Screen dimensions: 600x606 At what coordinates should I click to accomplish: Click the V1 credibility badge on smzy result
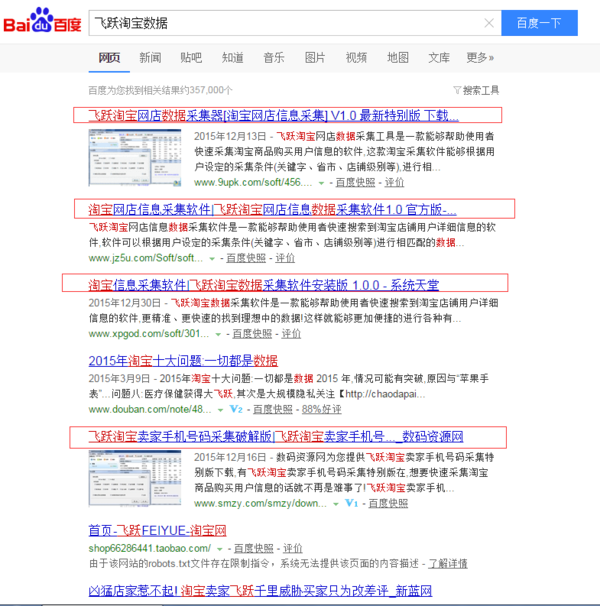click(x=351, y=503)
